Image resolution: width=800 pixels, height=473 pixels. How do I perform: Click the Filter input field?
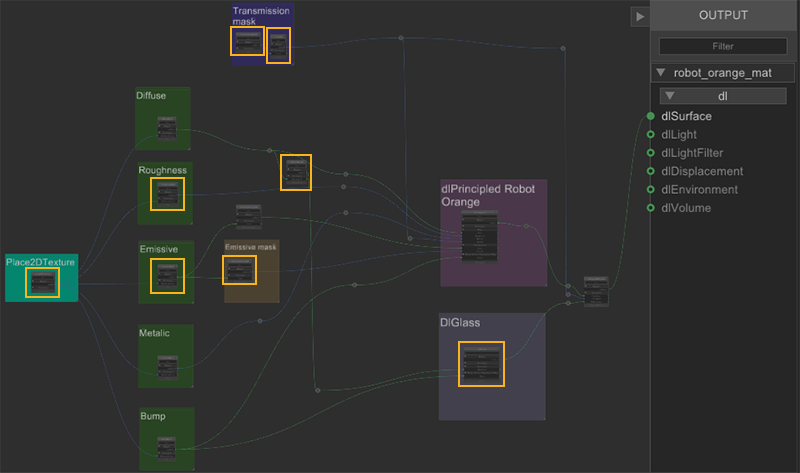(x=723, y=46)
